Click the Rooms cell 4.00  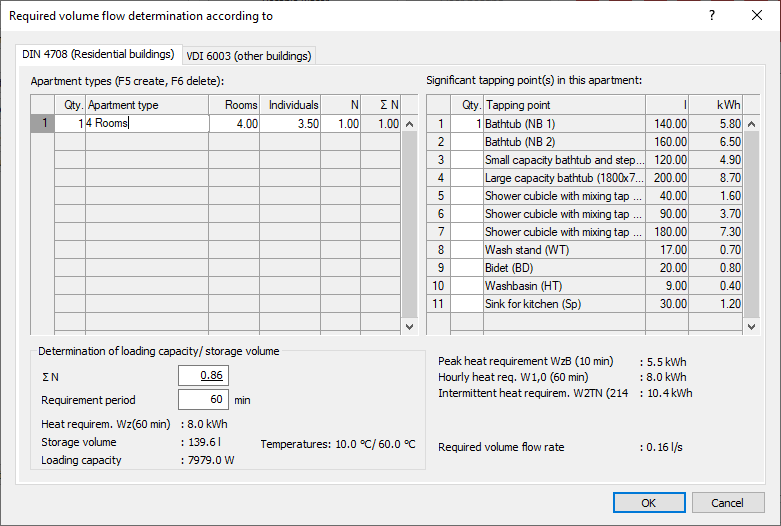click(x=234, y=123)
